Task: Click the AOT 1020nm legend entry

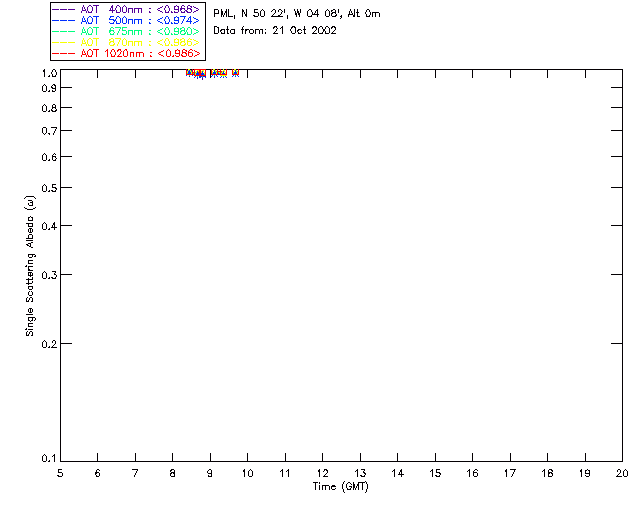Action: click(126, 53)
